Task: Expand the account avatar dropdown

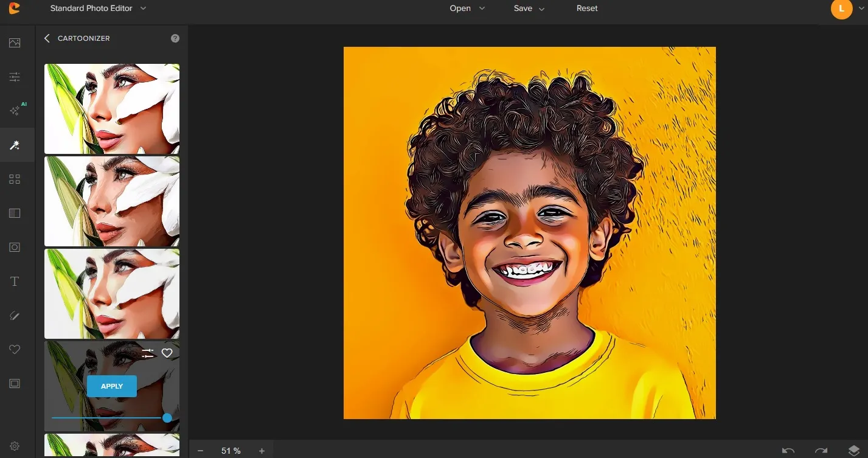Action: coord(860,9)
